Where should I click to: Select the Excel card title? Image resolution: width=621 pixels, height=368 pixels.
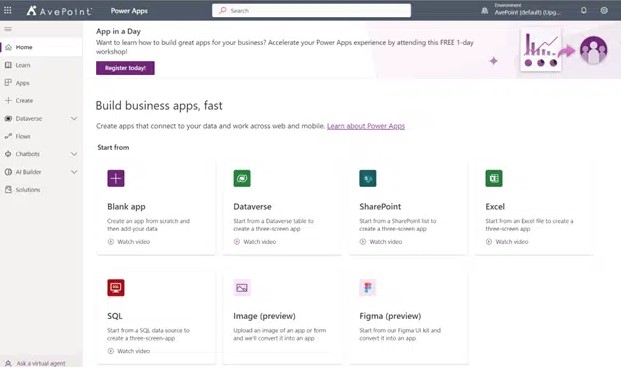click(495, 206)
